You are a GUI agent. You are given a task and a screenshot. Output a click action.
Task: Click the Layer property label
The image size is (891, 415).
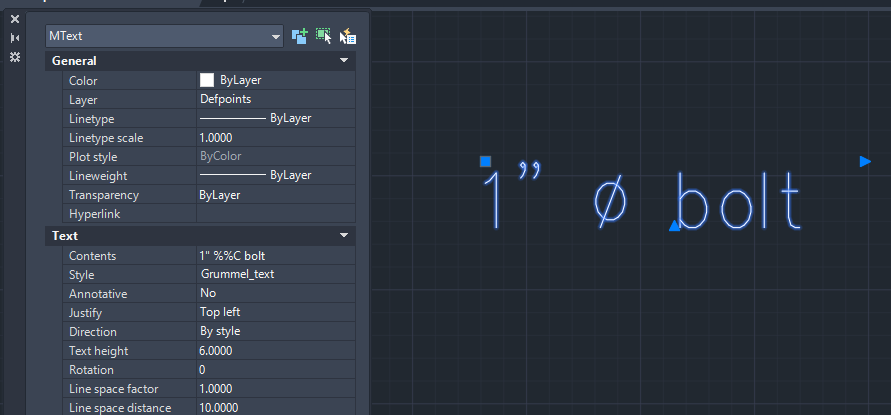(x=83, y=100)
